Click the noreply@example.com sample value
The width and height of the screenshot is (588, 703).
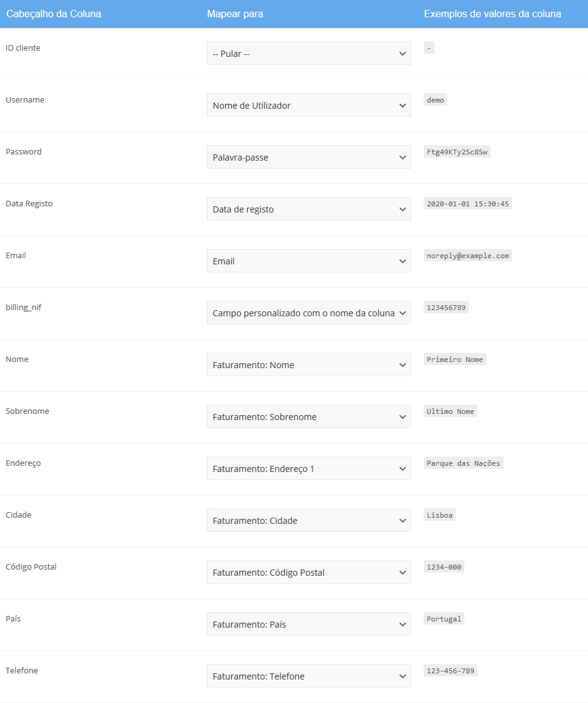point(468,256)
